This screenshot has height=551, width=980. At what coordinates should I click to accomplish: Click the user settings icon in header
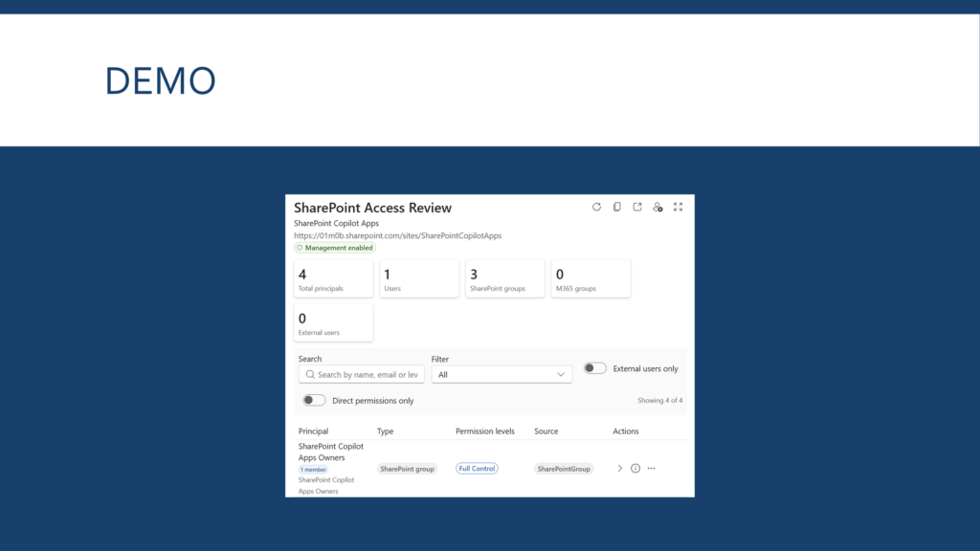click(657, 207)
